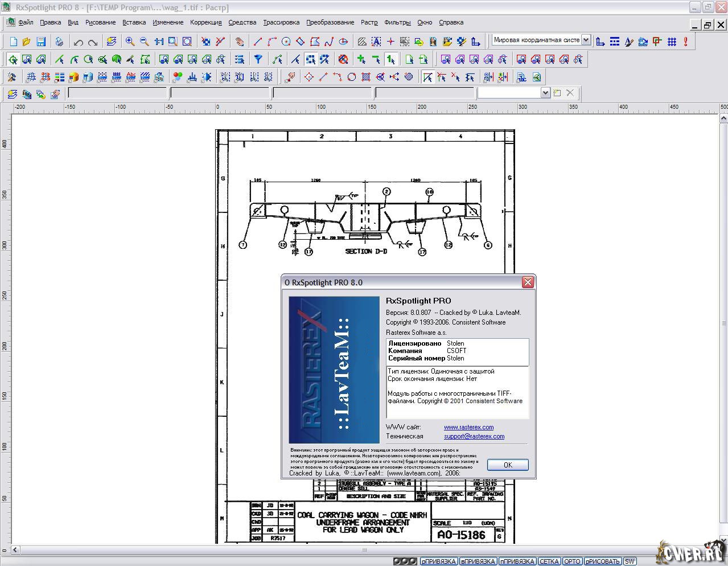Click 'Серийный номер' label in dialog
The height and width of the screenshot is (566, 728).
[x=417, y=358]
